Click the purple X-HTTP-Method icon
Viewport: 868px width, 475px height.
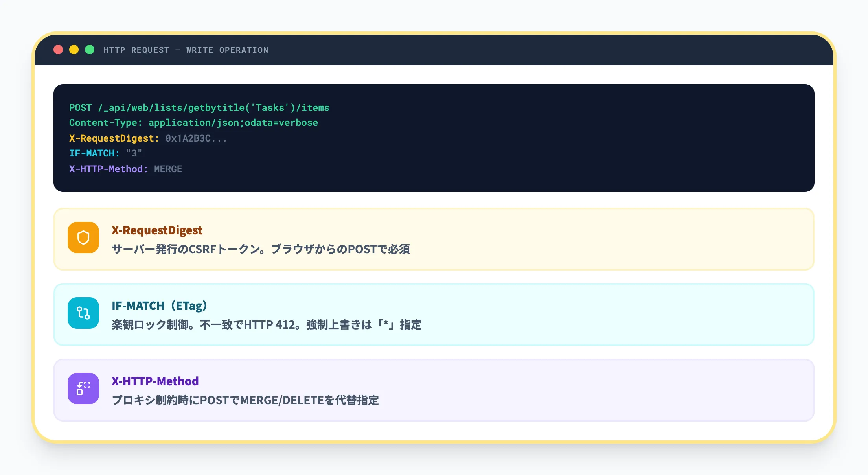83,388
